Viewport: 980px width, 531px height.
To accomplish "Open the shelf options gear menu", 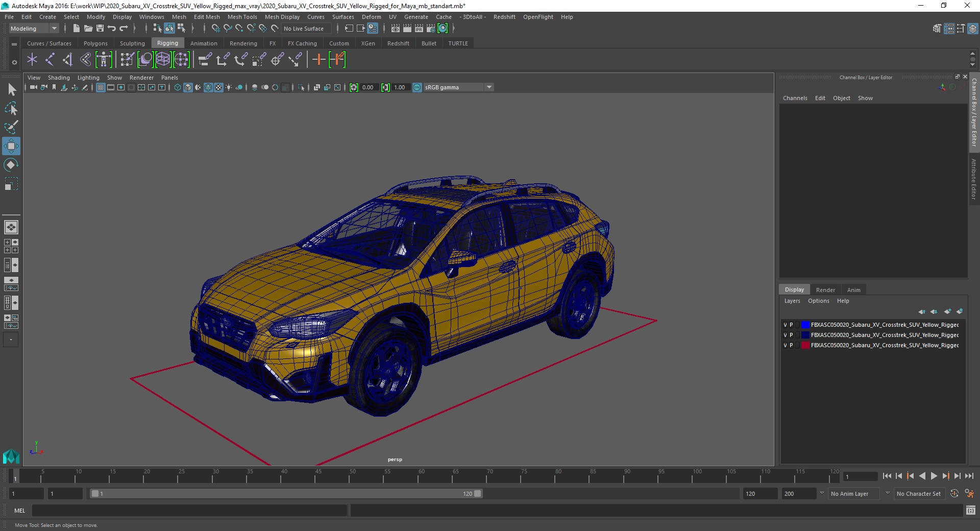I will tap(14, 62).
